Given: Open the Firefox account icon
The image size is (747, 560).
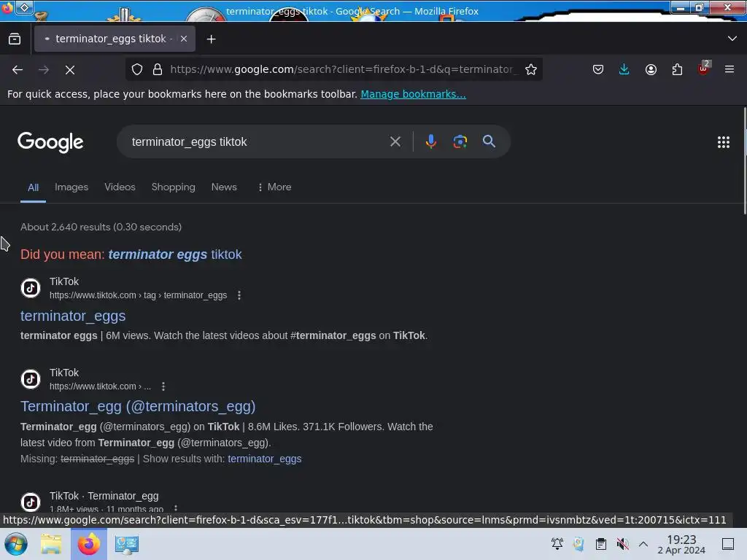Looking at the screenshot, I should click(x=651, y=69).
